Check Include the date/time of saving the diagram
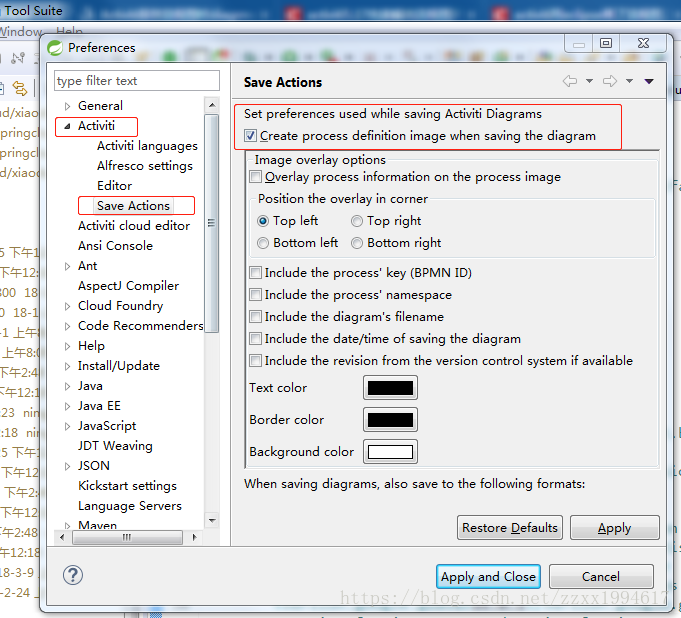 tap(255, 339)
